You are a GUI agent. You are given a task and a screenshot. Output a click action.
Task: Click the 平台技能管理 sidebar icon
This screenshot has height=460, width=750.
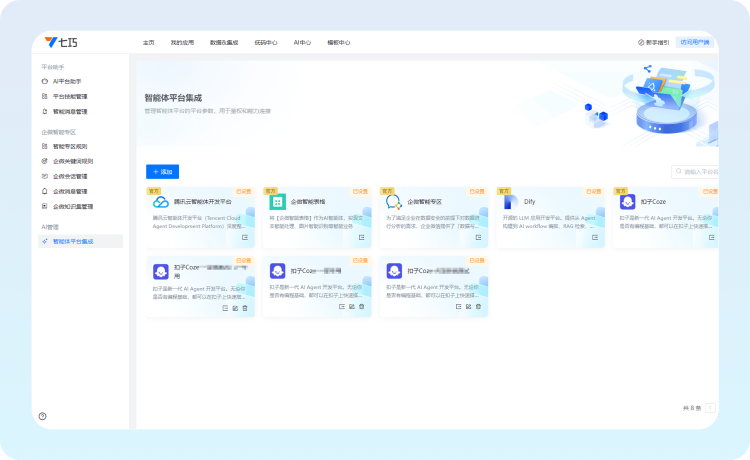point(44,96)
